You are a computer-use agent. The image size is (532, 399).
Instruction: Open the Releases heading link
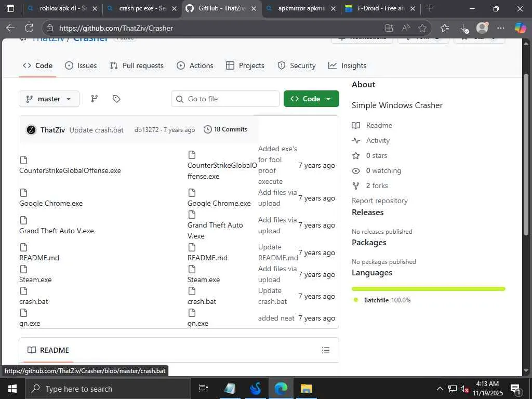click(367, 212)
